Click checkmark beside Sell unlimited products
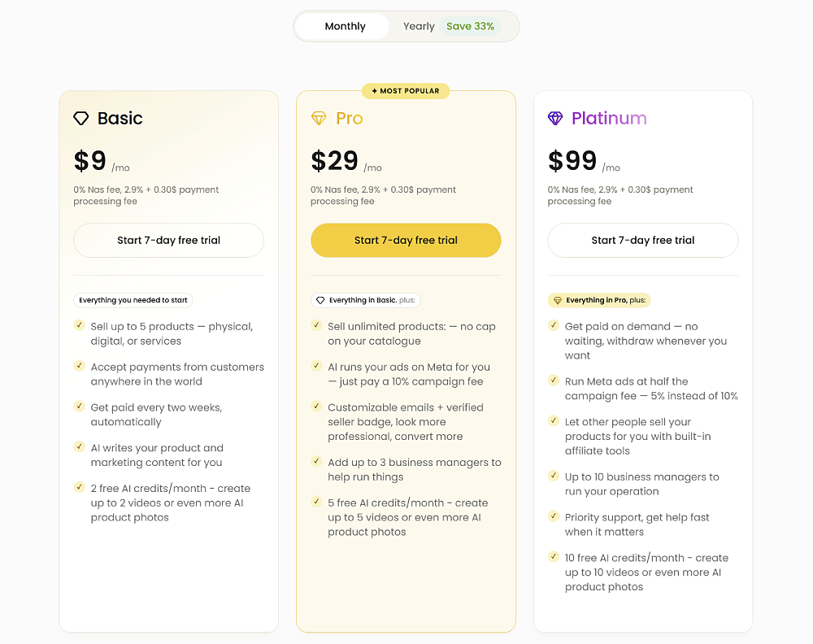Screen dimensions: 813x644 point(316,325)
